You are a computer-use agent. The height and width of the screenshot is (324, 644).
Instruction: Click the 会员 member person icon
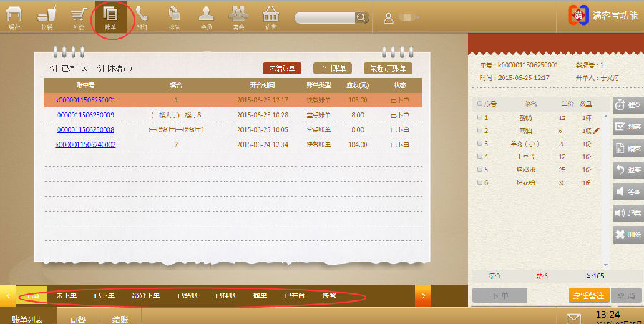206,16
